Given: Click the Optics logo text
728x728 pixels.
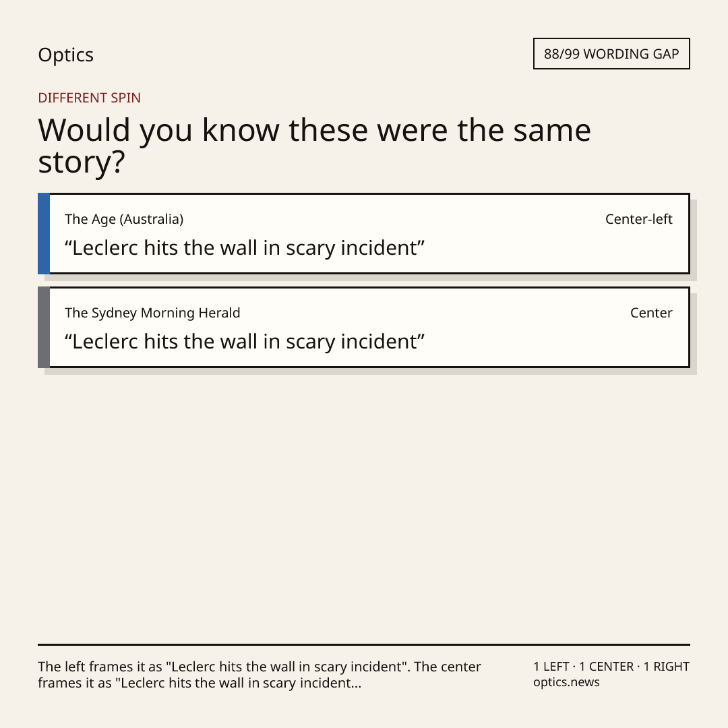Looking at the screenshot, I should point(65,55).
